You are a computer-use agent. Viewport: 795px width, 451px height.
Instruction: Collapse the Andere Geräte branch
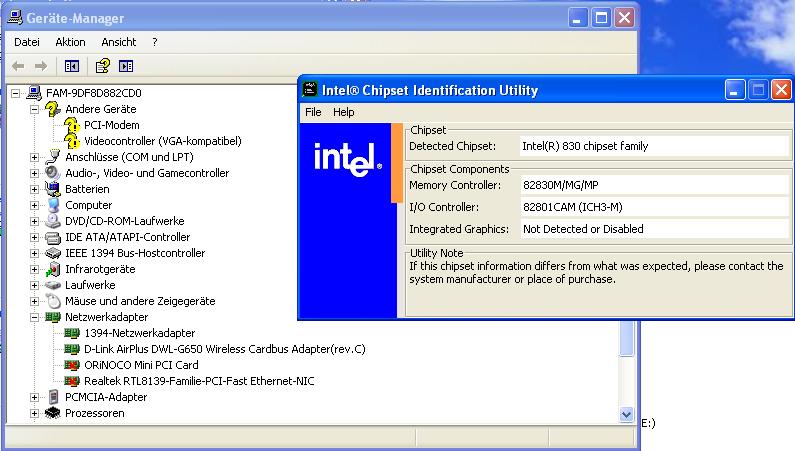coord(34,109)
